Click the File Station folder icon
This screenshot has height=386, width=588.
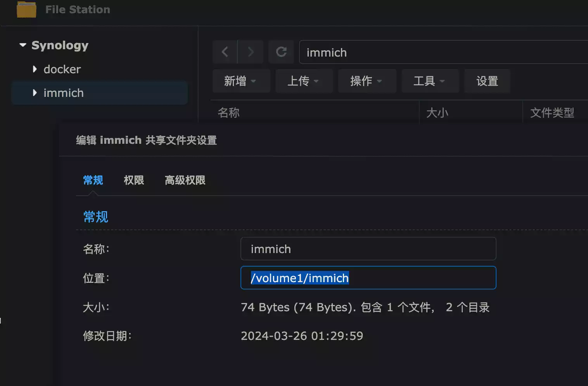(26, 9)
